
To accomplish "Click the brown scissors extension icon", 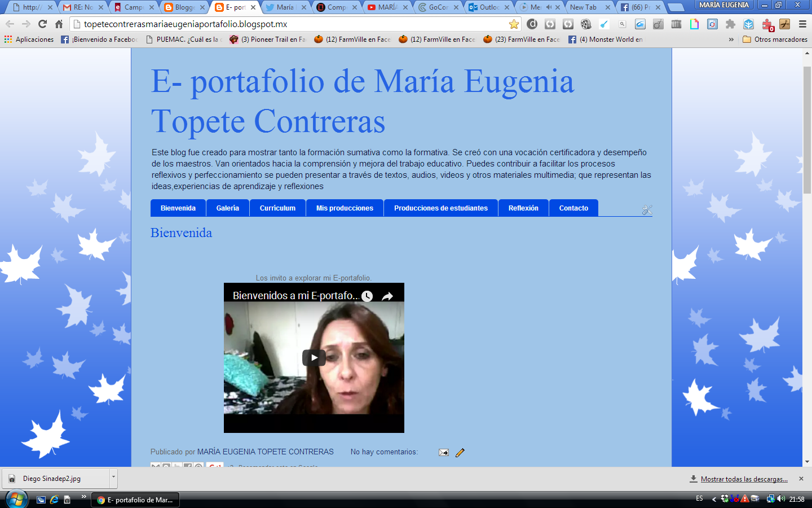I will click(x=784, y=24).
